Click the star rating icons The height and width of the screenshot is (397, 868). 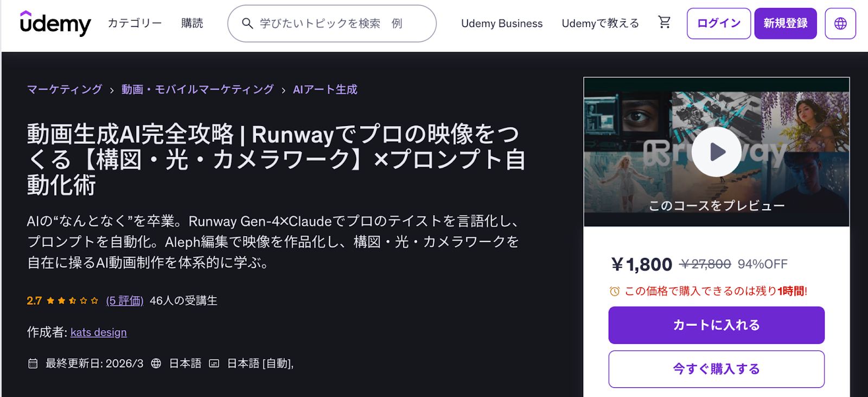tap(72, 300)
